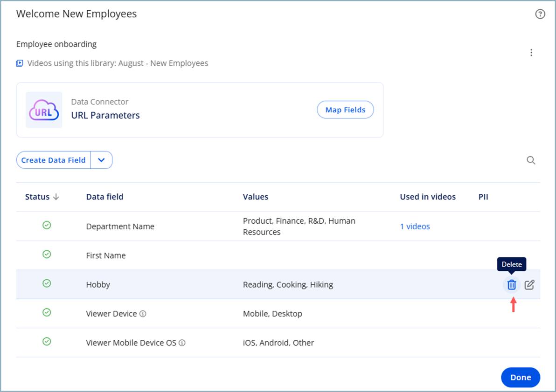Click the URL Parameters cloud icon
The height and width of the screenshot is (392, 556).
point(44,110)
